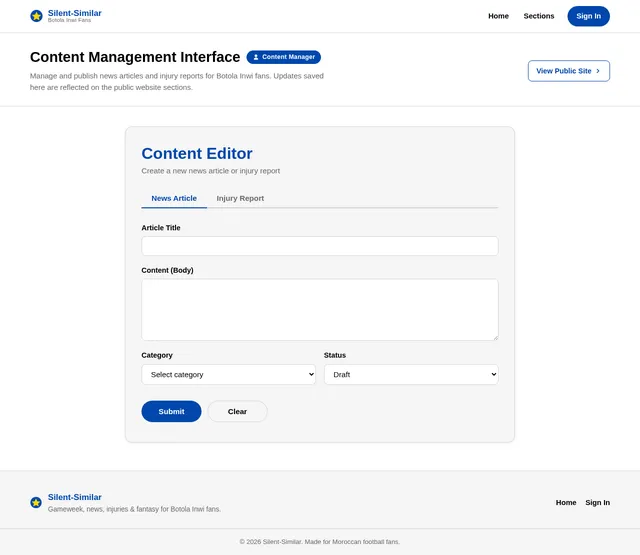Grab the textarea resize handle corner
The height and width of the screenshot is (555, 640).
pos(496,337)
